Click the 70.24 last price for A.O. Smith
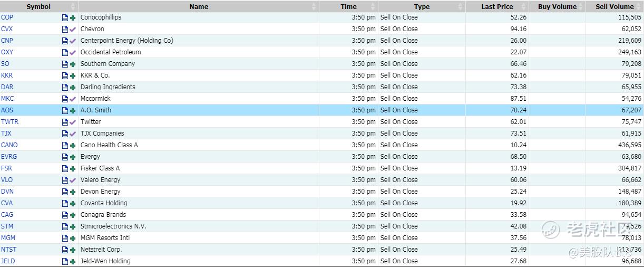The image size is (644, 267). point(519,110)
